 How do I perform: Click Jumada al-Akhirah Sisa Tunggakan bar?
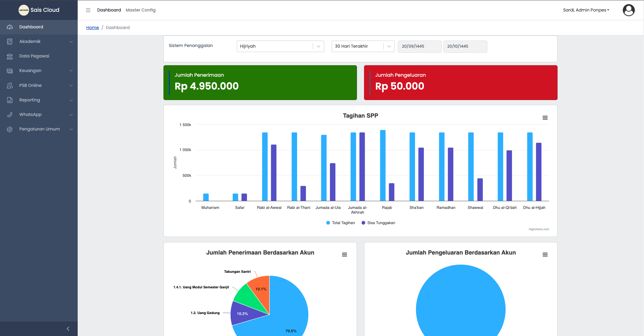pos(362,167)
